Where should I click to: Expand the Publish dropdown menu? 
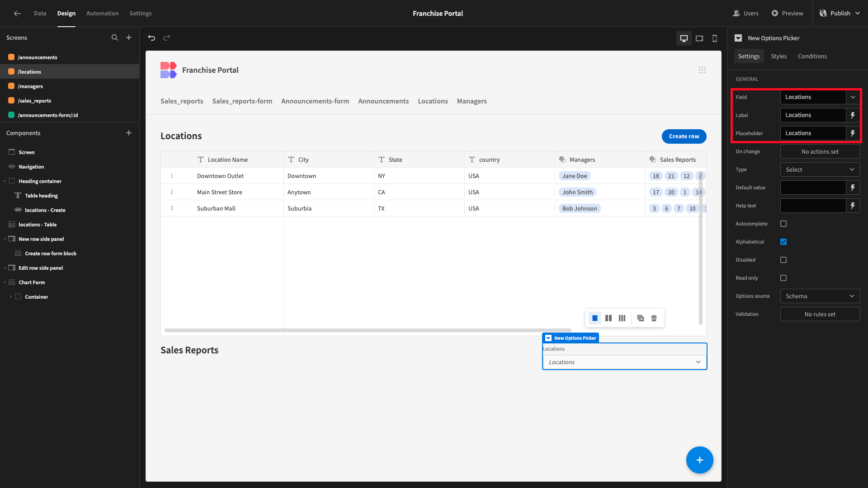click(858, 13)
